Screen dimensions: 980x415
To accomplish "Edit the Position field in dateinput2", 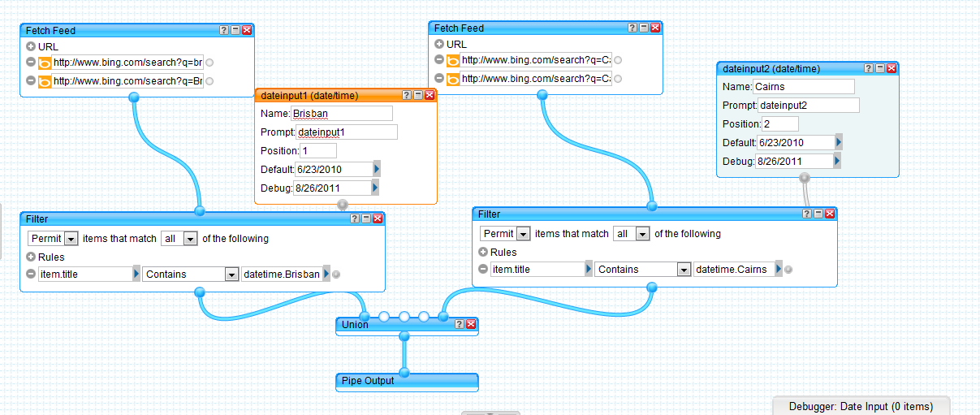I will tap(780, 123).
